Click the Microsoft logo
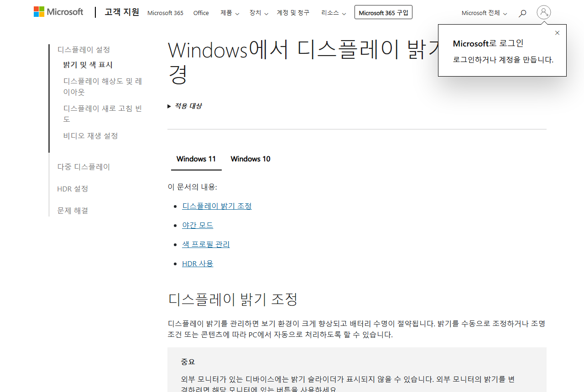 [58, 12]
